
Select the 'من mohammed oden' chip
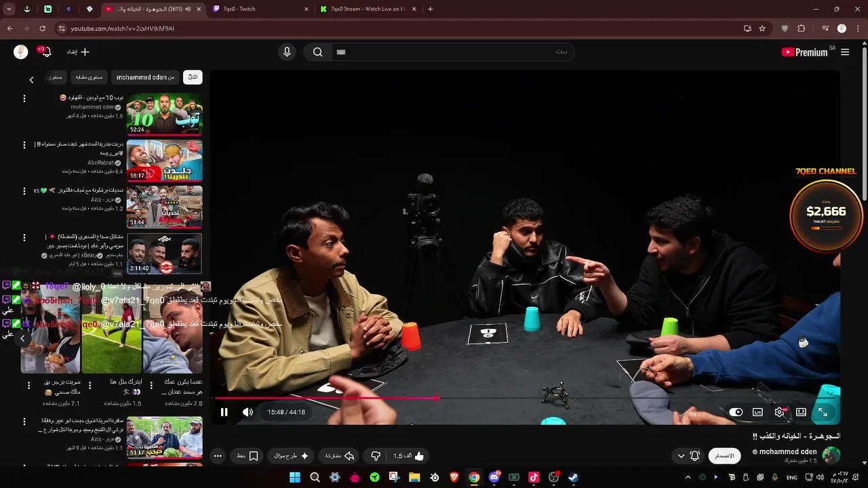pos(145,77)
